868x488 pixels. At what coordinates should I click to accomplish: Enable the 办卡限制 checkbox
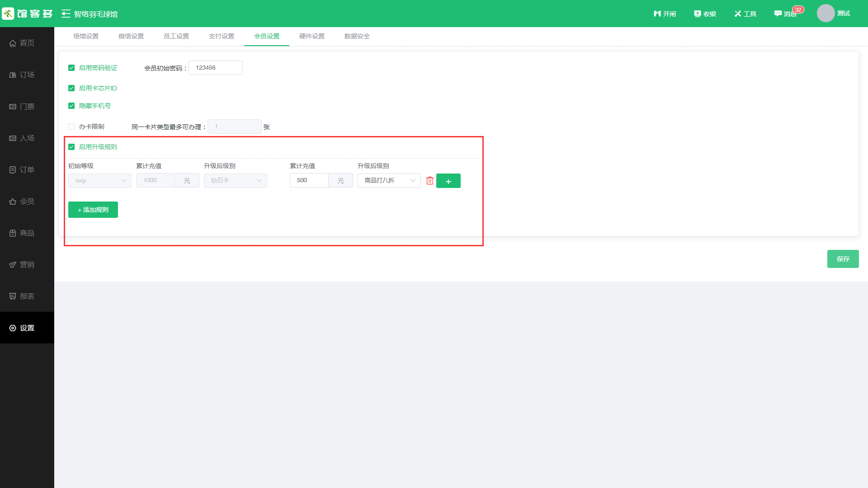point(71,127)
